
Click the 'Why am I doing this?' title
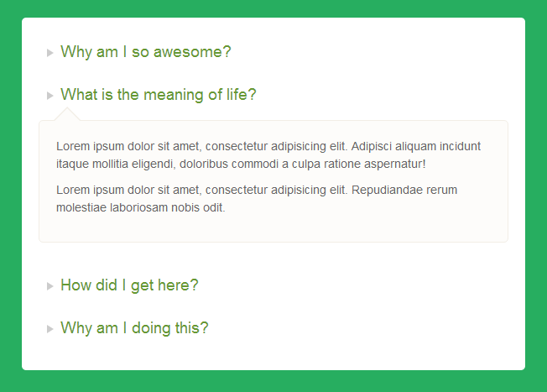(134, 328)
